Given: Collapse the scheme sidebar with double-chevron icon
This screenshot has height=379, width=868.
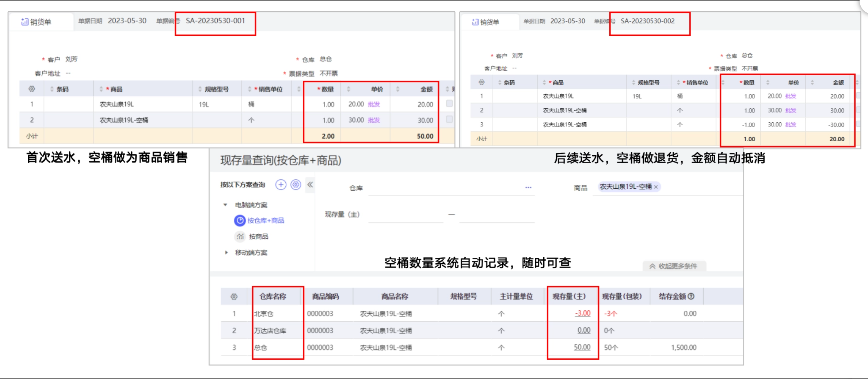Looking at the screenshot, I should tap(310, 185).
